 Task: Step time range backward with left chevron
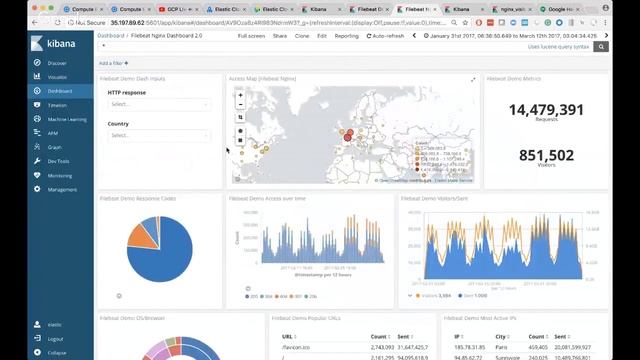click(414, 36)
